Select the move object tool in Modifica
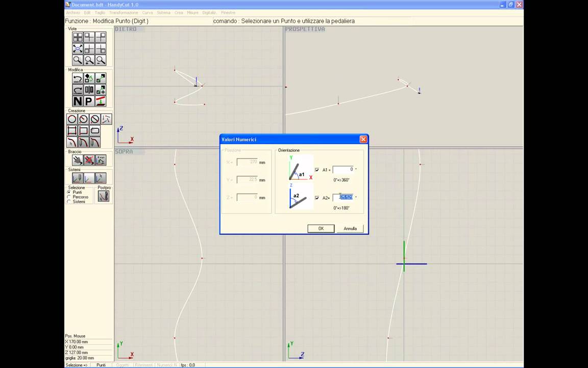This screenshot has width=588, height=368. [101, 78]
